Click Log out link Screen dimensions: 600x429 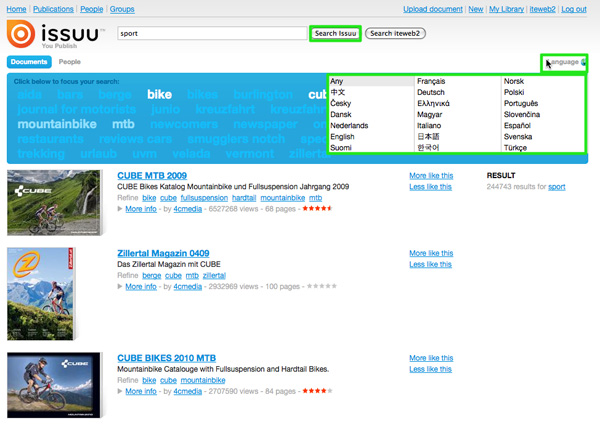(x=574, y=9)
